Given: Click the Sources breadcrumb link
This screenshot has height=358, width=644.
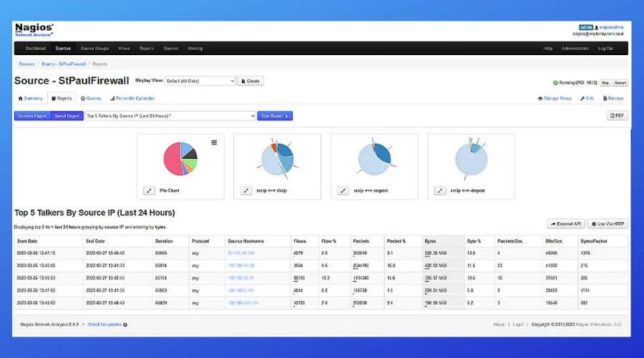Looking at the screenshot, I should (x=26, y=64).
